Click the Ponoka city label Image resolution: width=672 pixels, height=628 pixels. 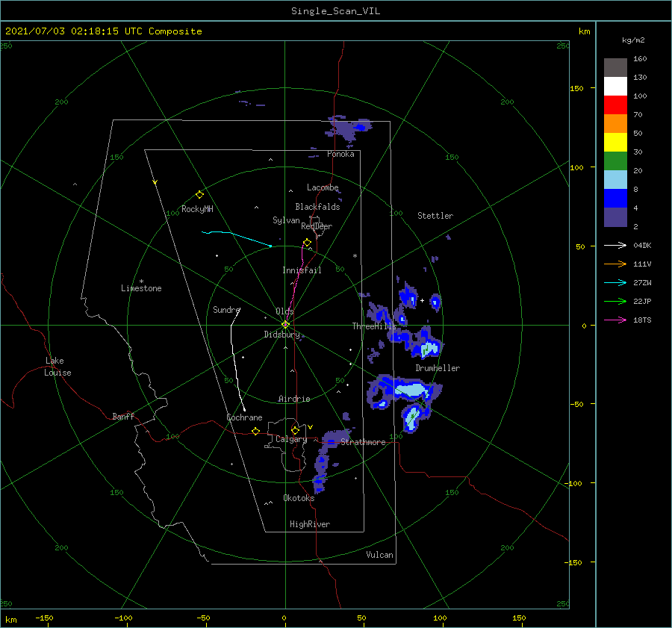340,154
